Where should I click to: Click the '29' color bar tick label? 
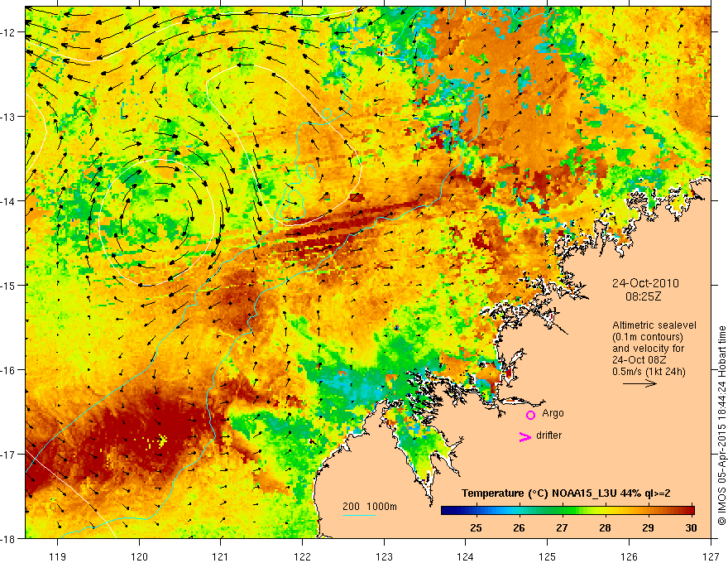648,528
